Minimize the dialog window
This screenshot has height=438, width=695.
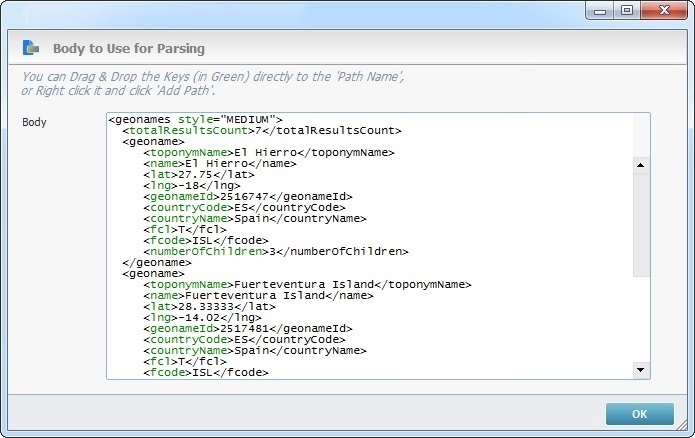point(601,10)
